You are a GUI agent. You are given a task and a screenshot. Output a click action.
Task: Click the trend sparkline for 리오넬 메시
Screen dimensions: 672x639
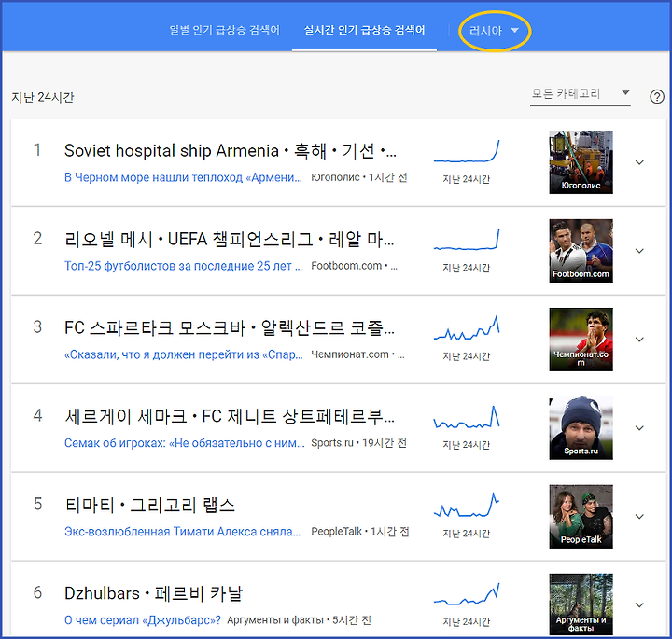pyautogui.click(x=467, y=240)
